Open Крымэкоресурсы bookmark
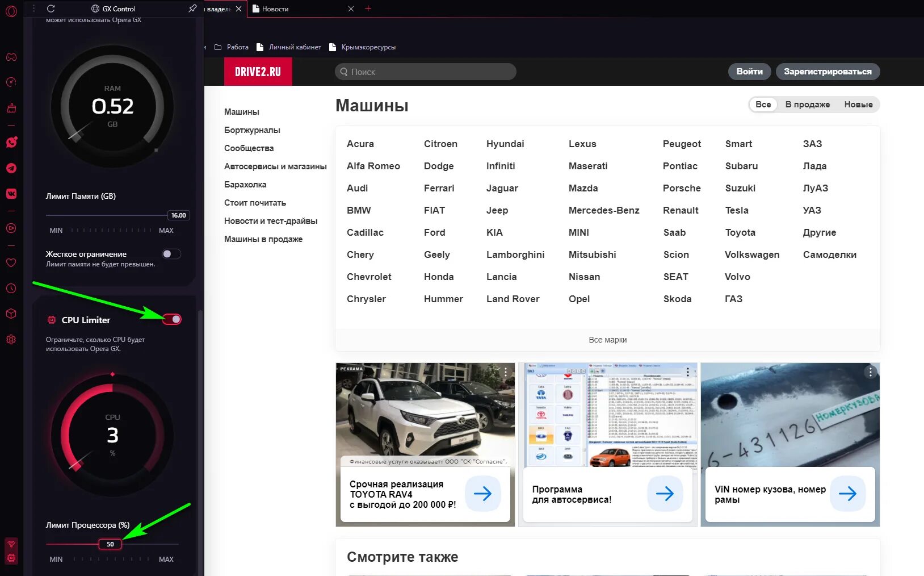 (363, 47)
